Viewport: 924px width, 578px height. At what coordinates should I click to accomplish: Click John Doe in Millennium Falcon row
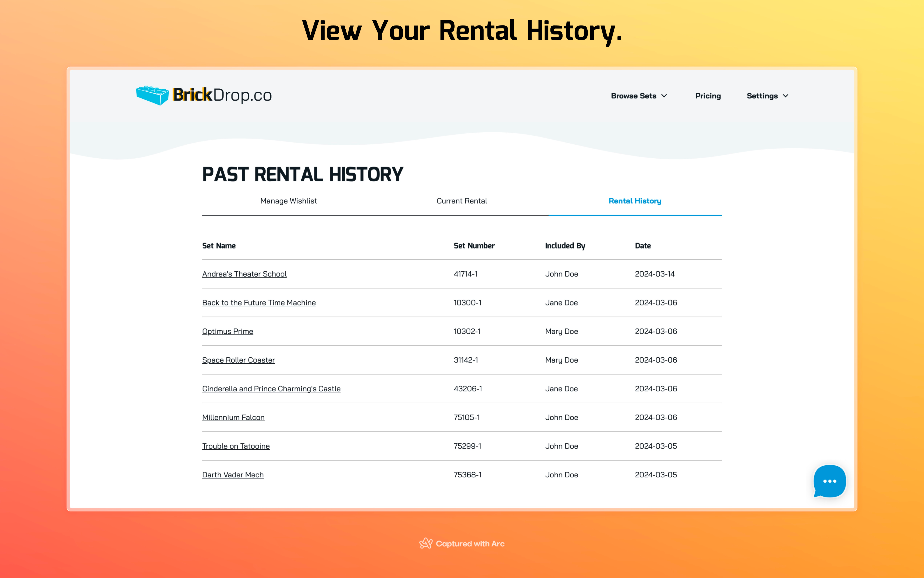pos(561,417)
